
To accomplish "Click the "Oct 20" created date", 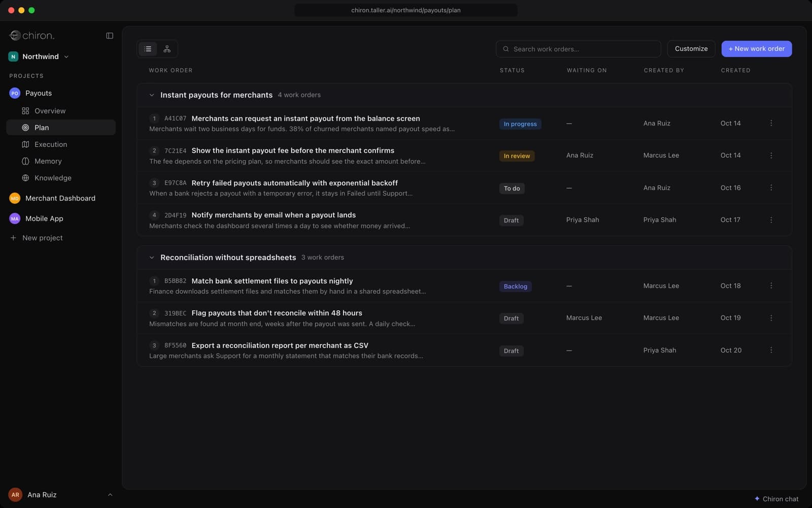I will coord(731,350).
